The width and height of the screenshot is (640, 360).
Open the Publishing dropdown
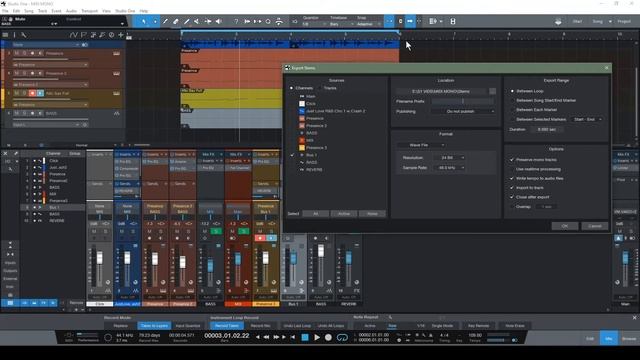point(464,111)
